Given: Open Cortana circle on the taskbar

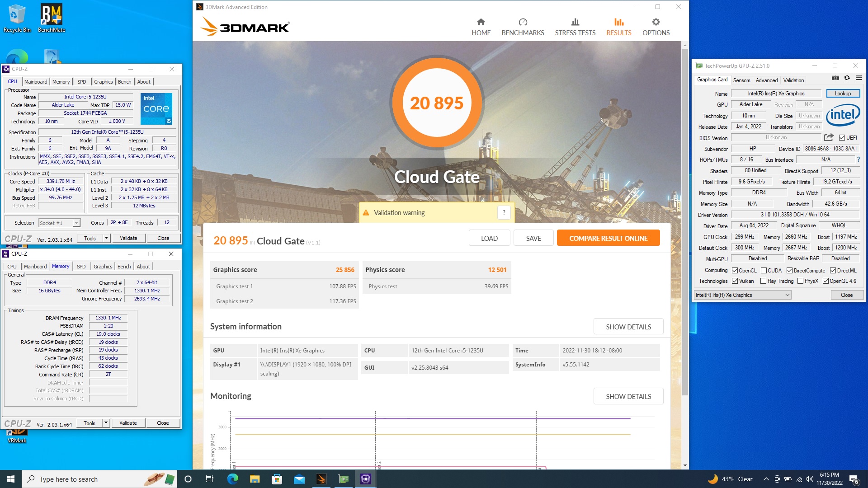Looking at the screenshot, I should [188, 479].
